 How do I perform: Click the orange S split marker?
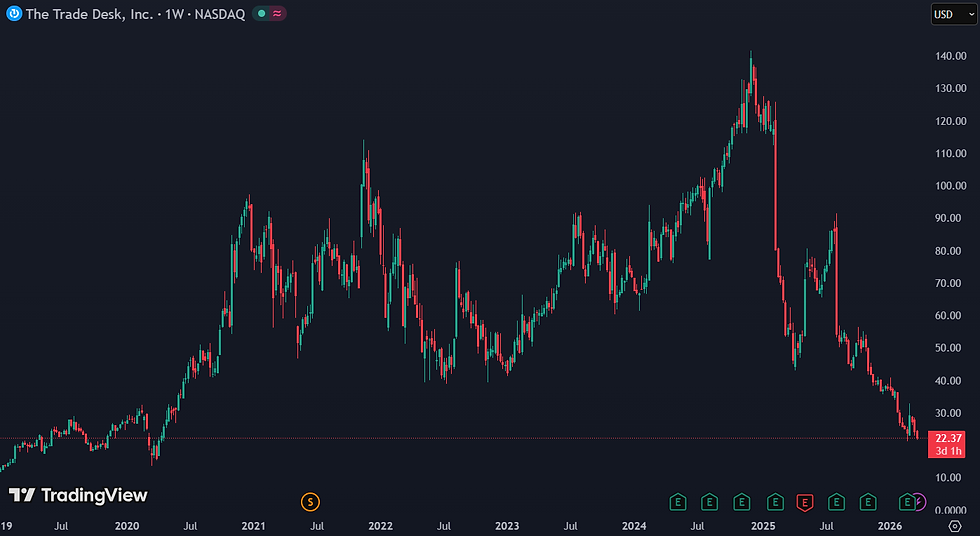point(310,502)
